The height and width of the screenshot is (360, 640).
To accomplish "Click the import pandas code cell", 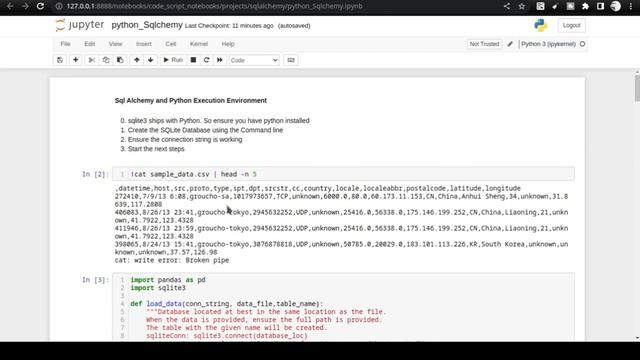I will tap(344, 307).
